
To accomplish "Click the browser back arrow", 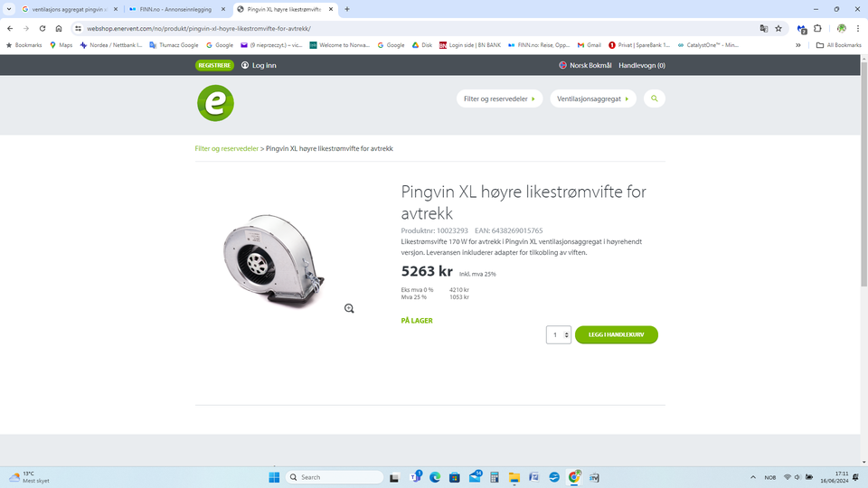I will tap(10, 28).
